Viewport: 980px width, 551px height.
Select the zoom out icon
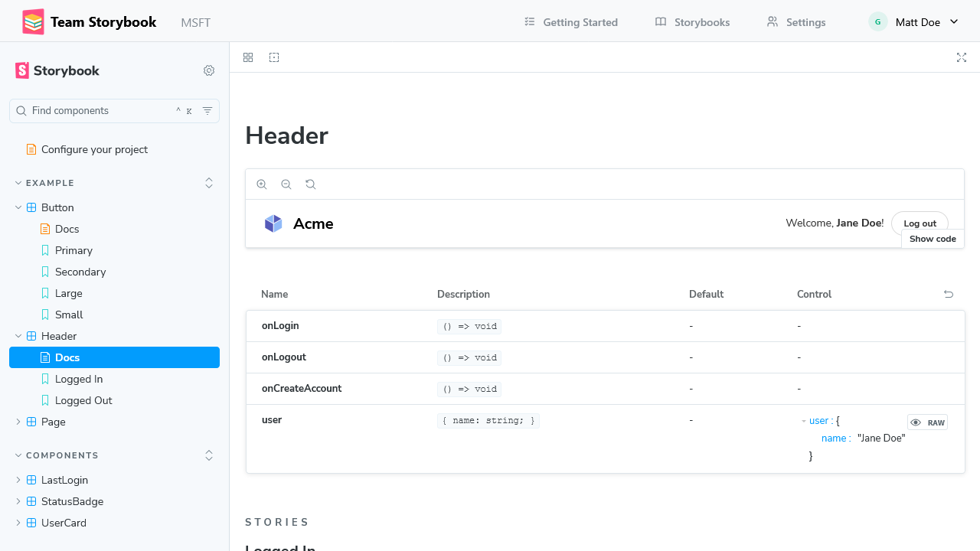coord(286,184)
